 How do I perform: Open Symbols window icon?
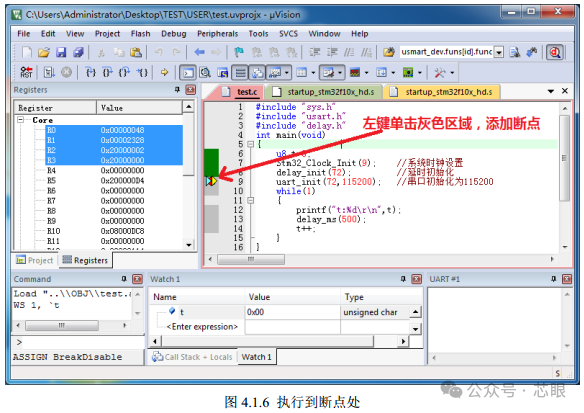point(222,73)
